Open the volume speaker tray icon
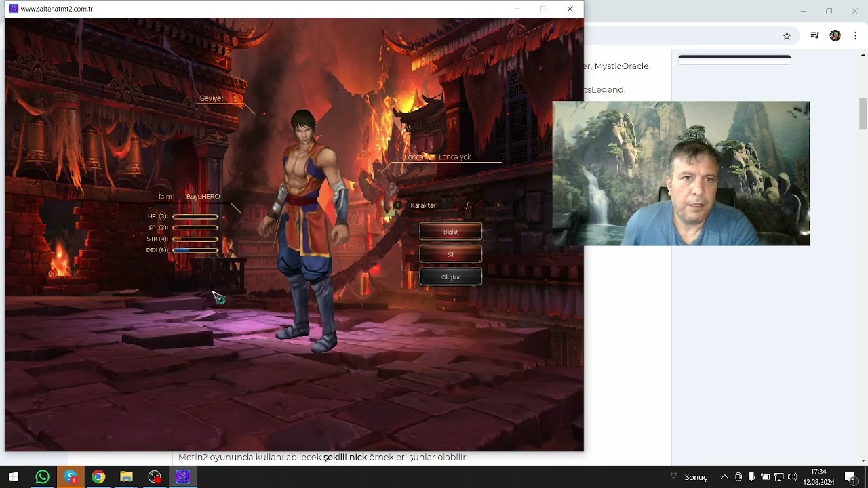Viewport: 868px width, 488px height. pos(792,477)
